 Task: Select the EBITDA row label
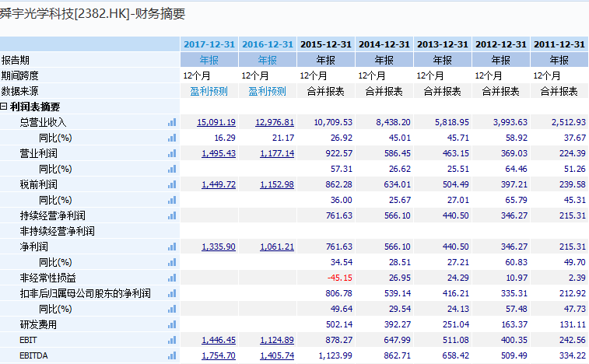tap(33, 355)
